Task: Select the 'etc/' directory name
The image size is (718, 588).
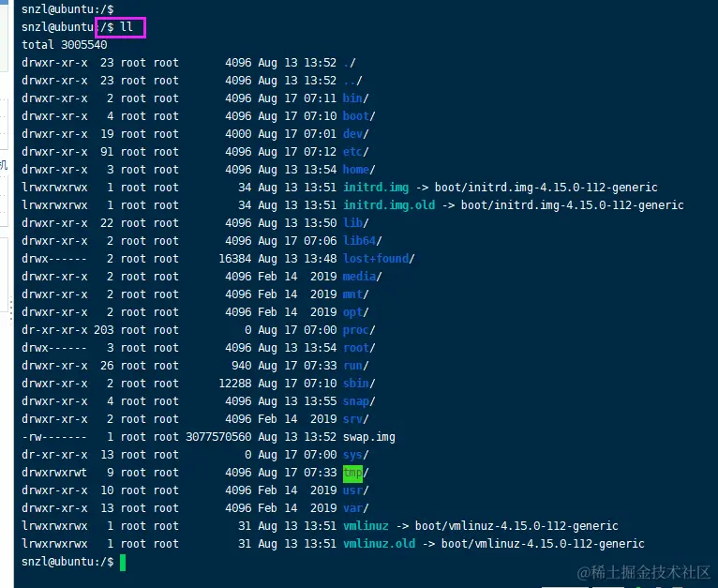Action: click(x=356, y=152)
